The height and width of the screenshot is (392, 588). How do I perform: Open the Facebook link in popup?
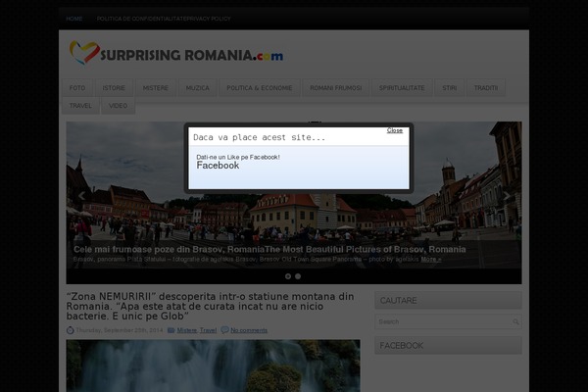point(218,166)
